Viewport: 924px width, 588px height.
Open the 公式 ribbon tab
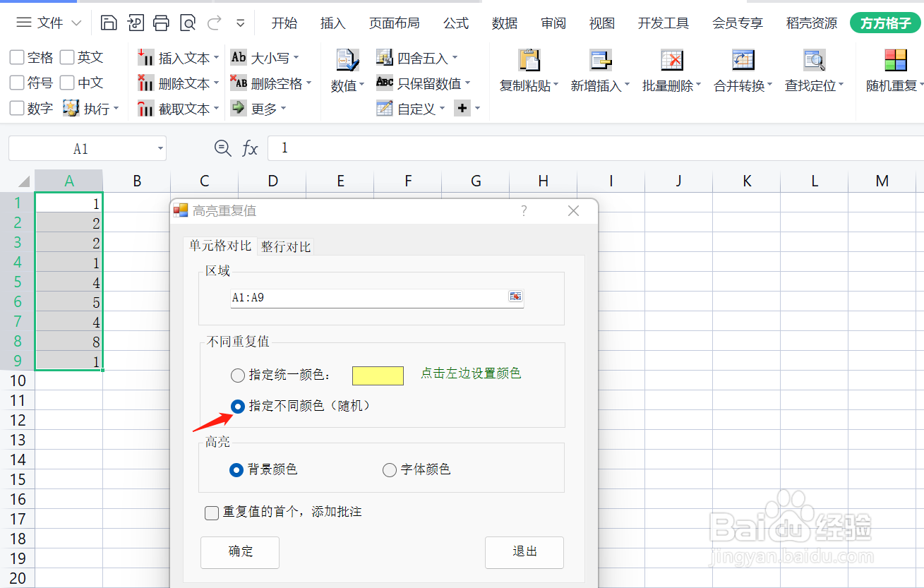click(x=456, y=23)
